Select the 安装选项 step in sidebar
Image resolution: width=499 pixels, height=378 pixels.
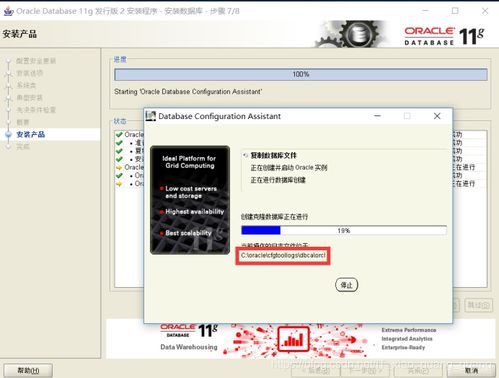coord(30,73)
